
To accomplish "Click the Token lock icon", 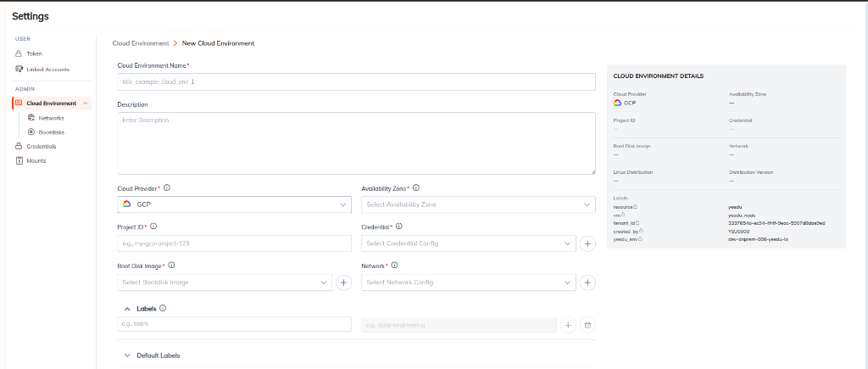I will [19, 53].
